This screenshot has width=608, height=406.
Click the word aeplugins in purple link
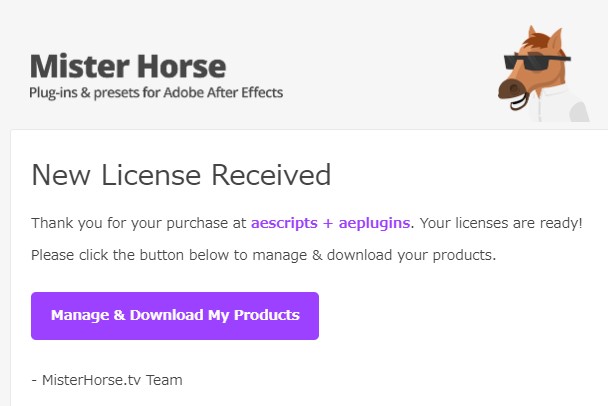click(x=374, y=223)
